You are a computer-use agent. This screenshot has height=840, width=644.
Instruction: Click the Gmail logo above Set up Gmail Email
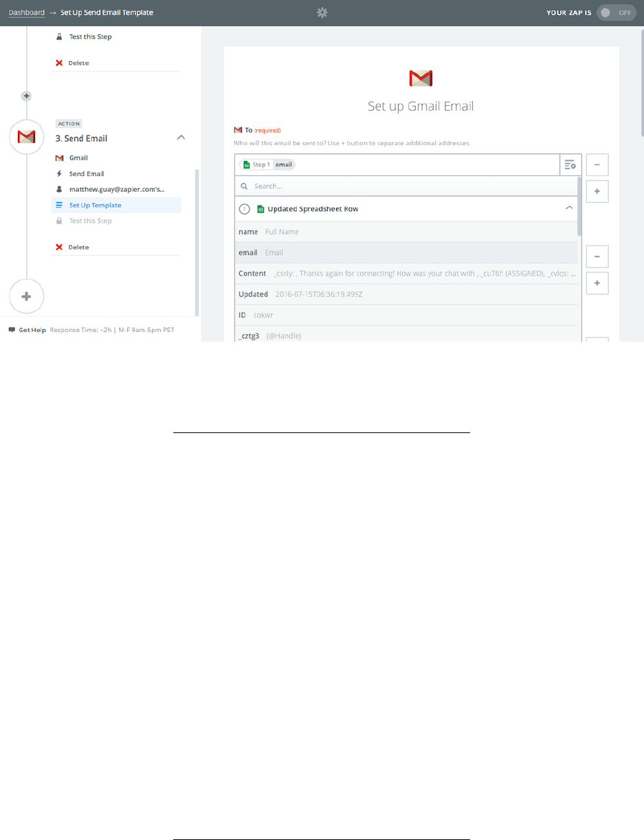421,78
